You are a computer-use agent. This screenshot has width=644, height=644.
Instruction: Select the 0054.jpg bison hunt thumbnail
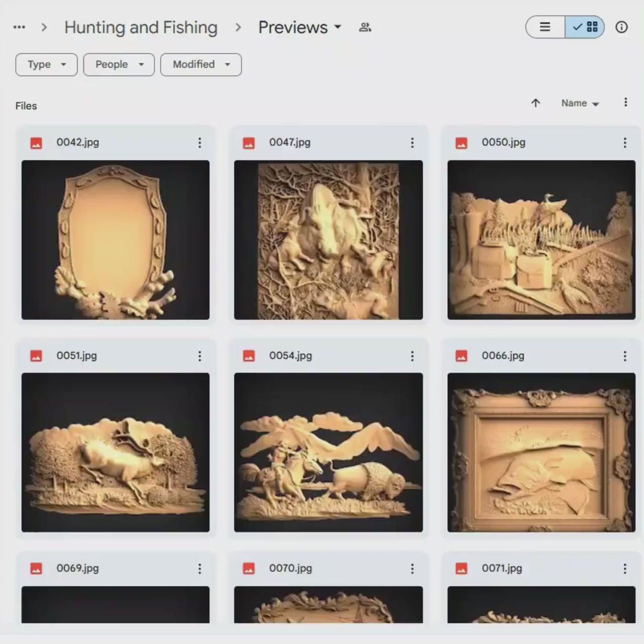click(x=329, y=452)
